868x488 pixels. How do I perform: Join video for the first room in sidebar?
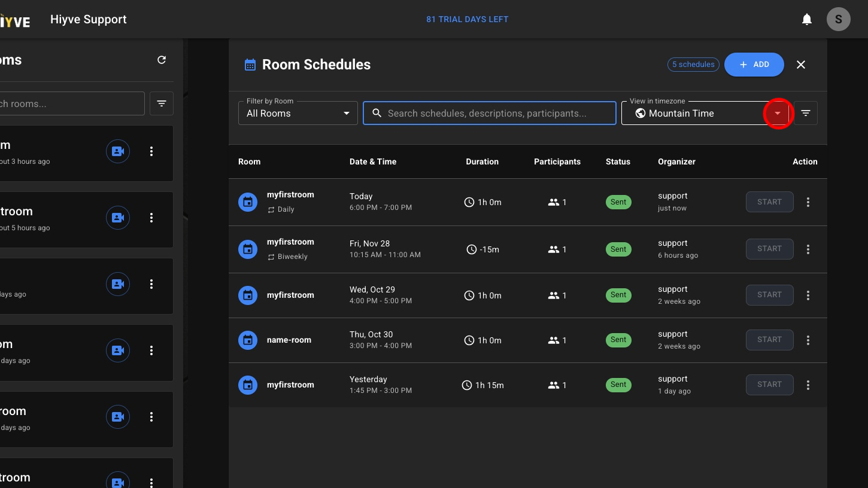coord(118,151)
